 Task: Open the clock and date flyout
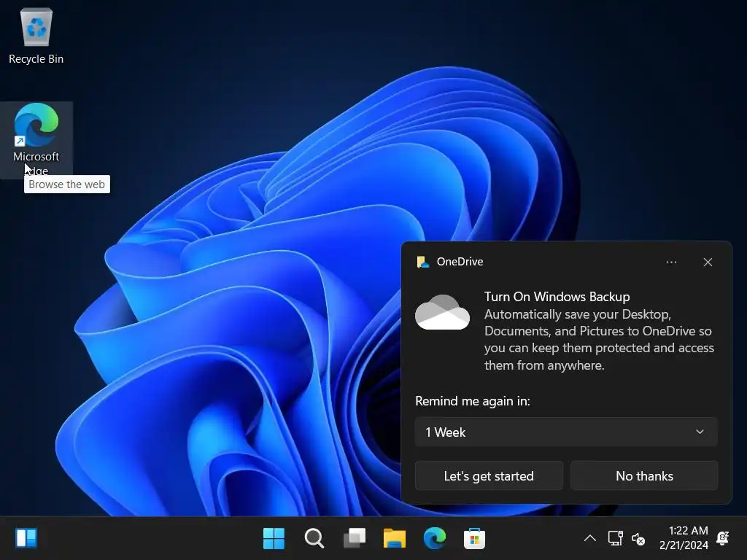684,538
